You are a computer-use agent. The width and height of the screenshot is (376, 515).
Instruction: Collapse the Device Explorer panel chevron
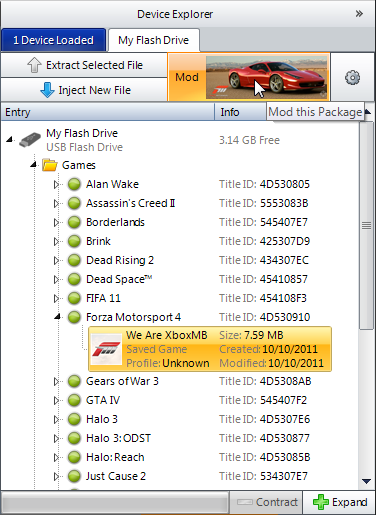(359, 14)
